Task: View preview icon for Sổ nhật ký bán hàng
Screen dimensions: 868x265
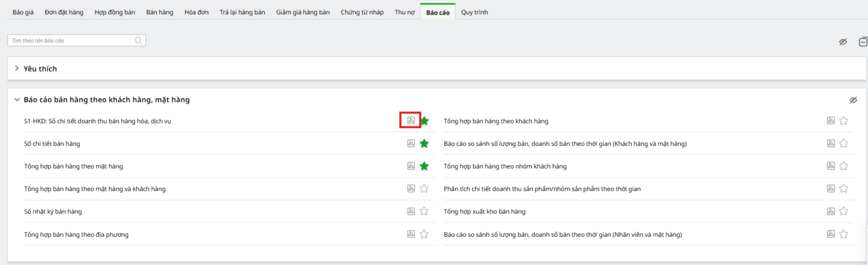Action: tap(411, 211)
